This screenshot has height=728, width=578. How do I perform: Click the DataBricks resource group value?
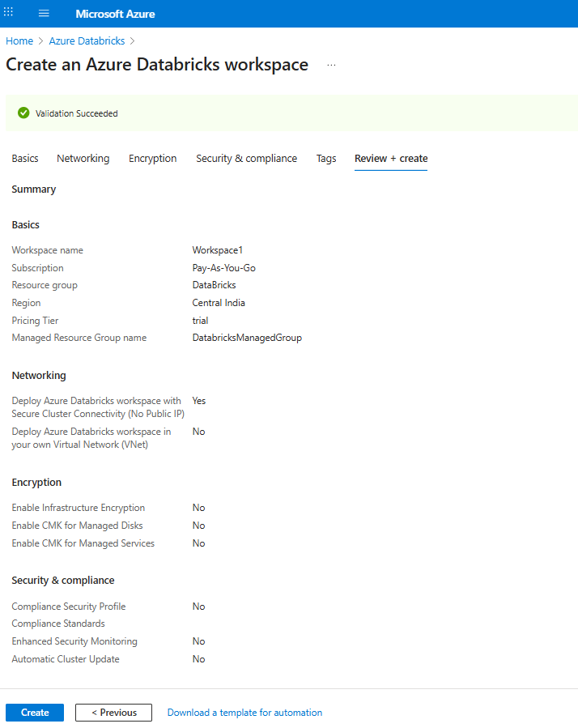coord(214,284)
